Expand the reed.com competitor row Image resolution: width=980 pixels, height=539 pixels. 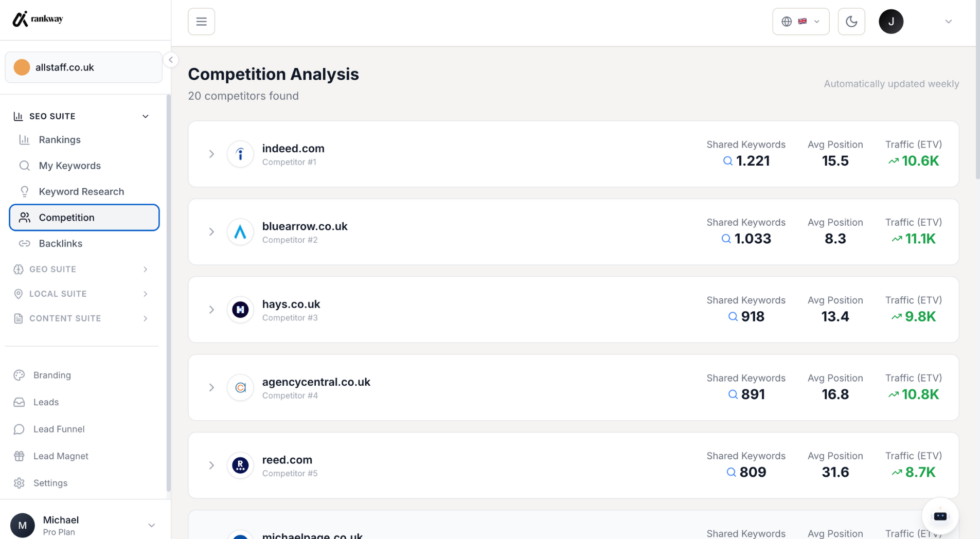point(211,465)
